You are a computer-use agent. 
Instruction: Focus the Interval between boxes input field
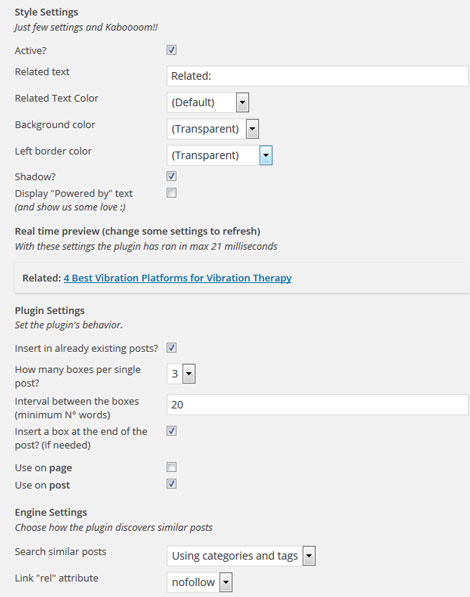pyautogui.click(x=317, y=405)
